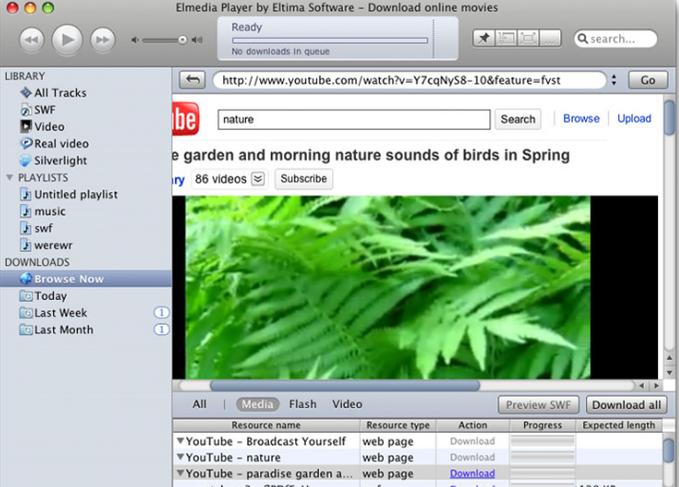Collapse the YouTube - nature resource row
This screenshot has width=679, height=487.
coord(180,457)
